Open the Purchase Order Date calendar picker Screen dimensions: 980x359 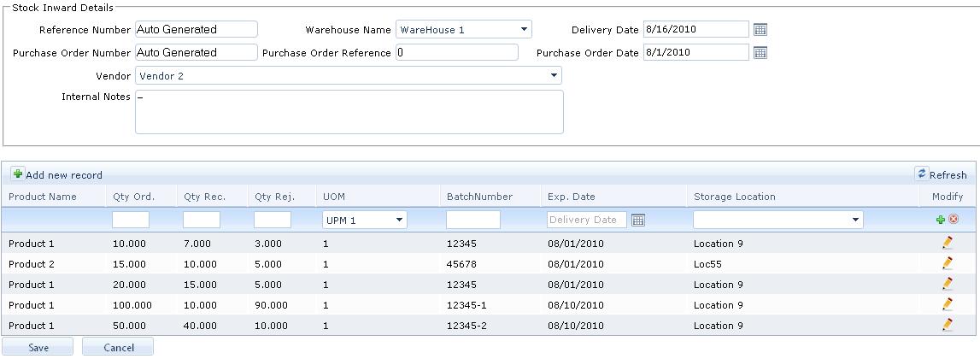pos(760,53)
